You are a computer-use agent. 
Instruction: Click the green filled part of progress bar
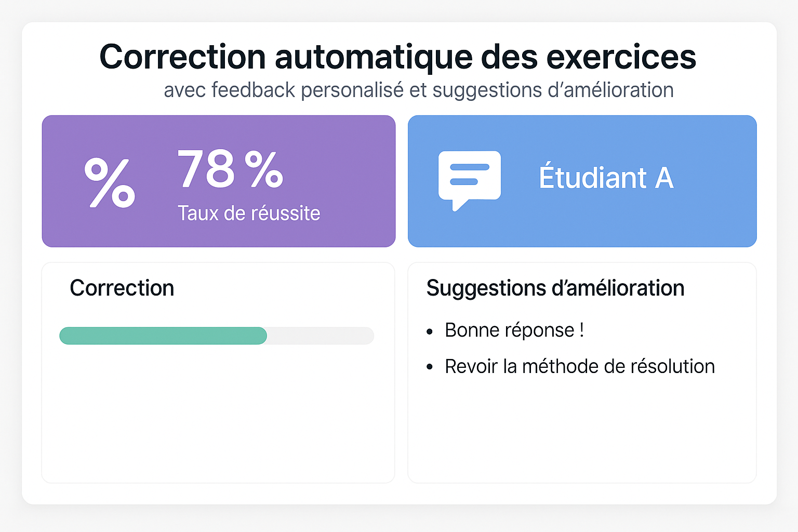tap(163, 336)
